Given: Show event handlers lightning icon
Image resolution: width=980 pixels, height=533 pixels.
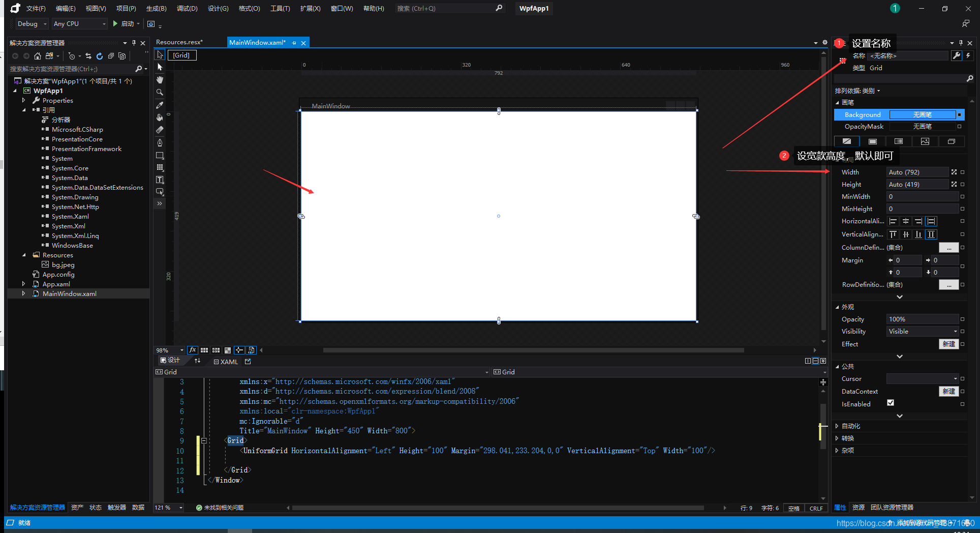Looking at the screenshot, I should point(968,55).
